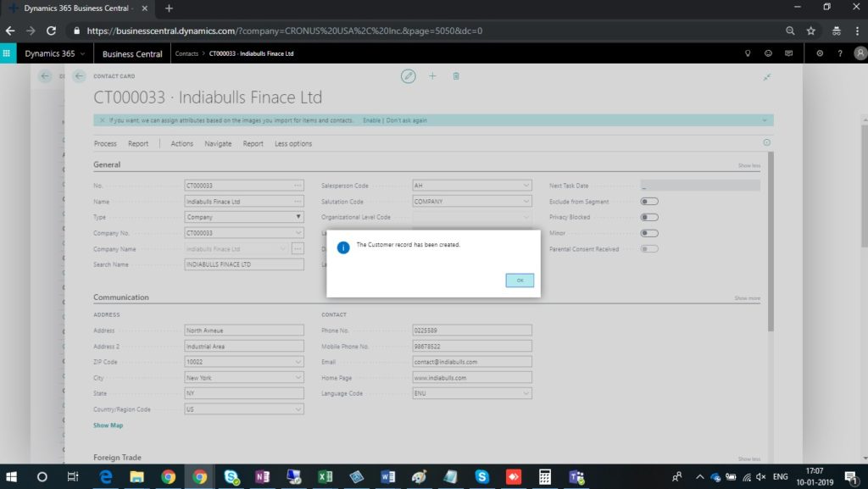The image size is (868, 489).
Task: Click Don't ask again in notification
Action: [407, 120]
